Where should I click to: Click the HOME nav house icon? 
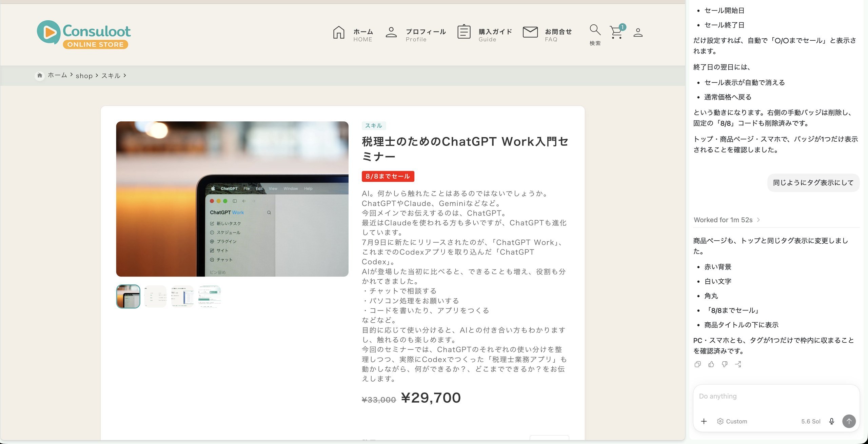coord(339,33)
